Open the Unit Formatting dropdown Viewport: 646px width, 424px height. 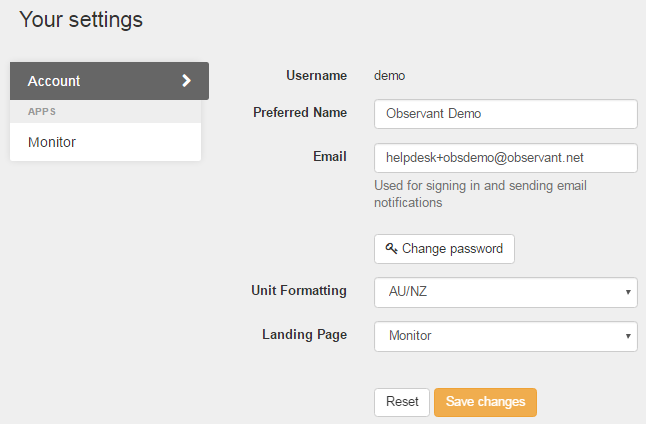click(x=506, y=292)
